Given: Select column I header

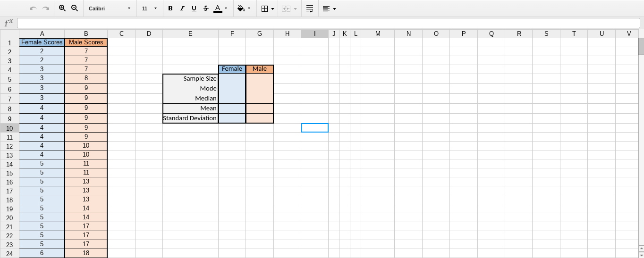Looking at the screenshot, I should point(315,33).
